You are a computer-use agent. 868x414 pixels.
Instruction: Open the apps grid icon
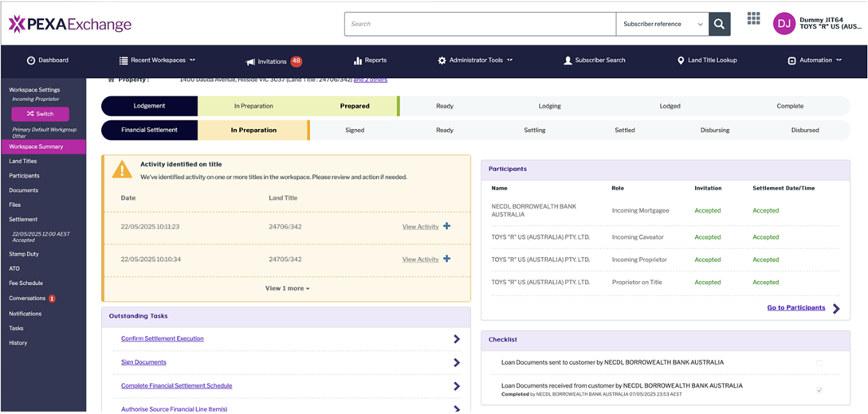(753, 18)
